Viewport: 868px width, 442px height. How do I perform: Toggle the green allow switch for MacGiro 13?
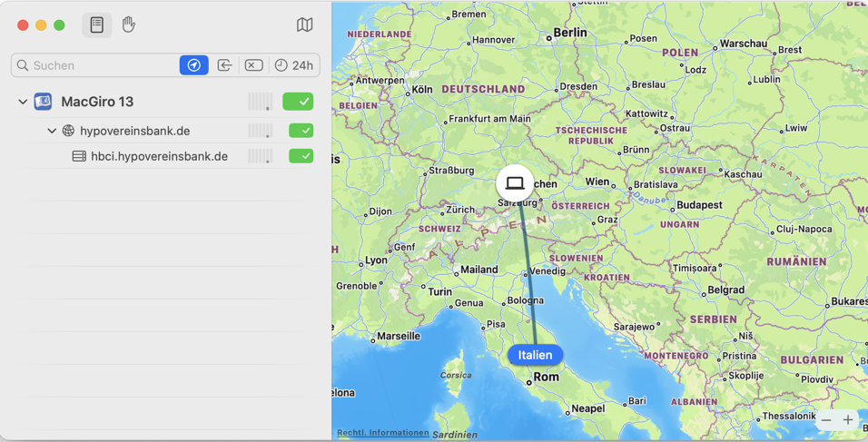(x=298, y=102)
